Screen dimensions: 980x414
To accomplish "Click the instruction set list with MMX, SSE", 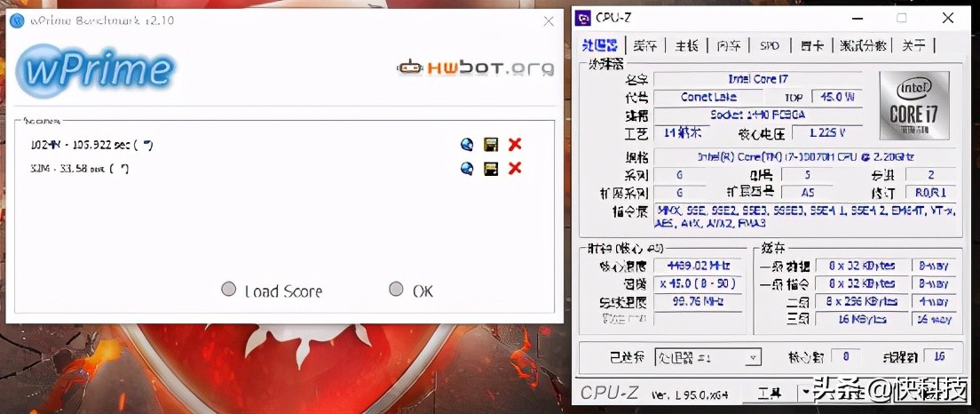I will (x=805, y=218).
